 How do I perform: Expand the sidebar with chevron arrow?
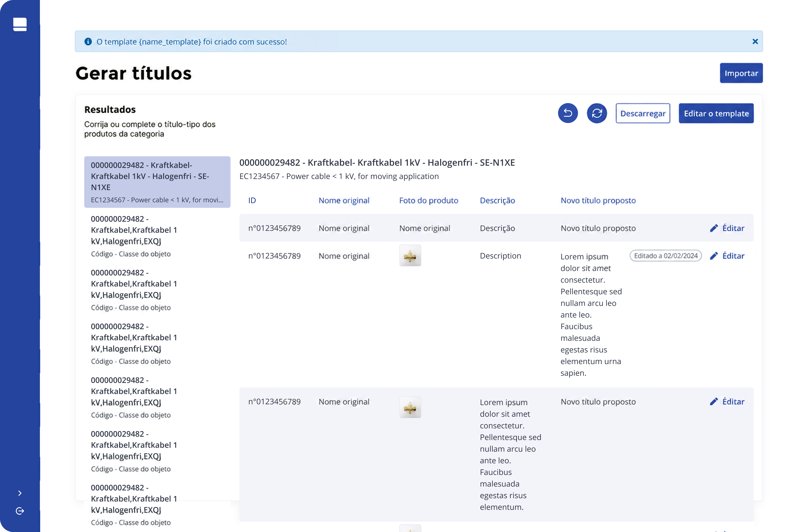pyautogui.click(x=20, y=493)
